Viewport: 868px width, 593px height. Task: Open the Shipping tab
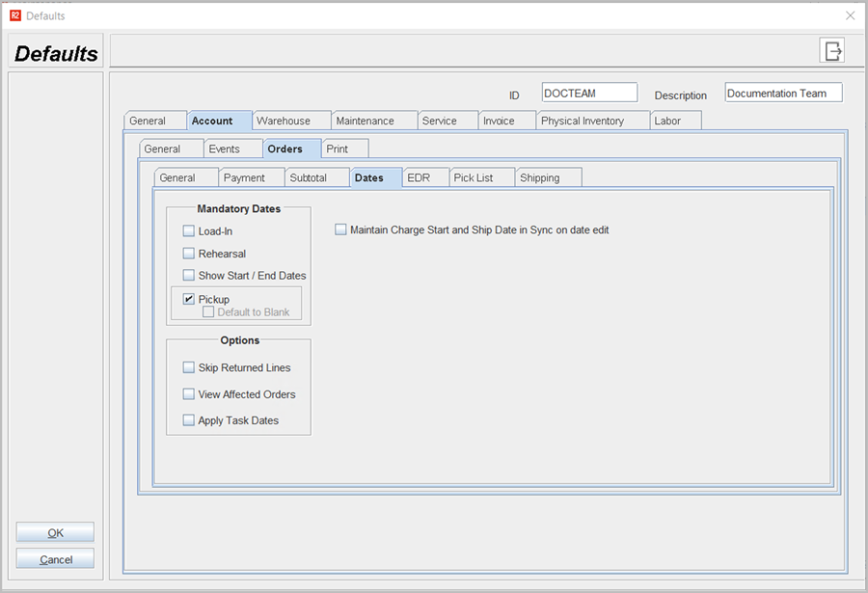(549, 177)
